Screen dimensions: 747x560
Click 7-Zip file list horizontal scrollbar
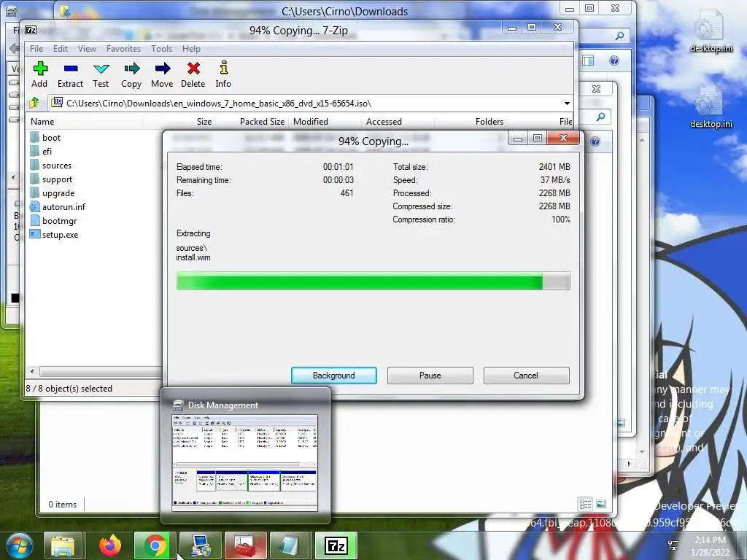(x=100, y=371)
